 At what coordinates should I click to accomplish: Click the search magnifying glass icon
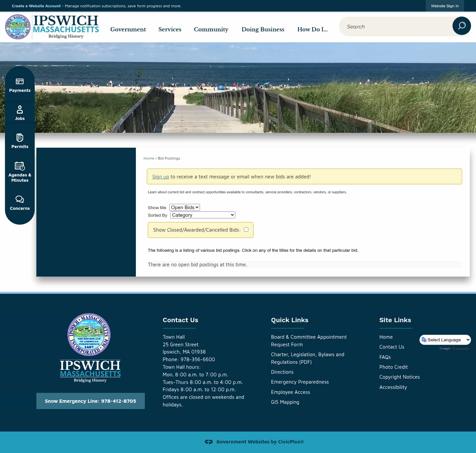pos(461,26)
